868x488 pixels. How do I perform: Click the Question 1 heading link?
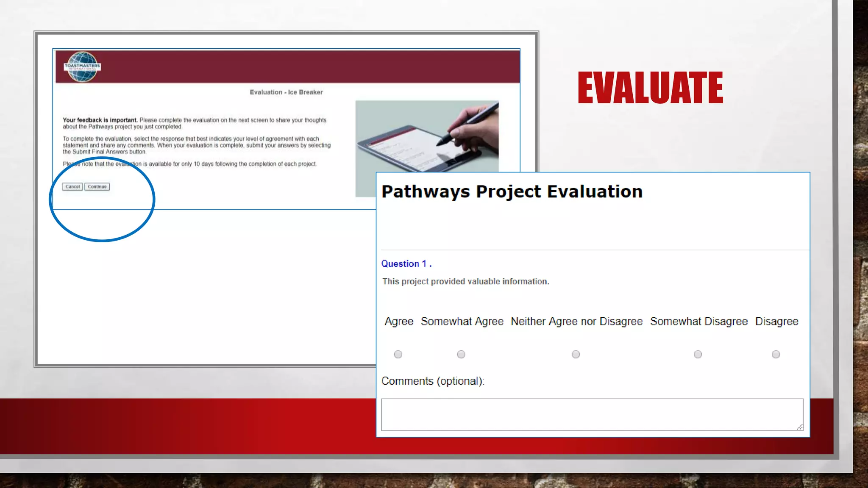(406, 263)
